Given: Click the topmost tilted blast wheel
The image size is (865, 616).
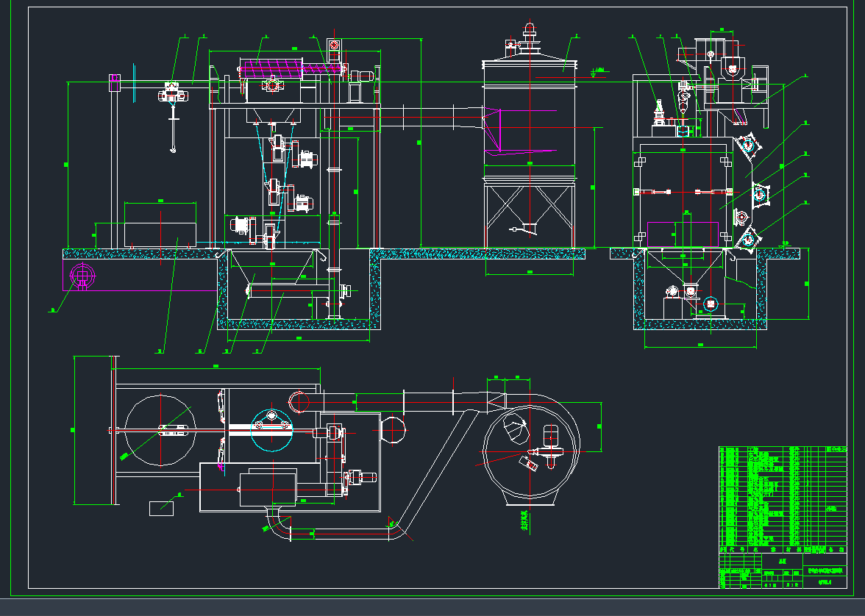Looking at the screenshot, I should pos(747,146).
